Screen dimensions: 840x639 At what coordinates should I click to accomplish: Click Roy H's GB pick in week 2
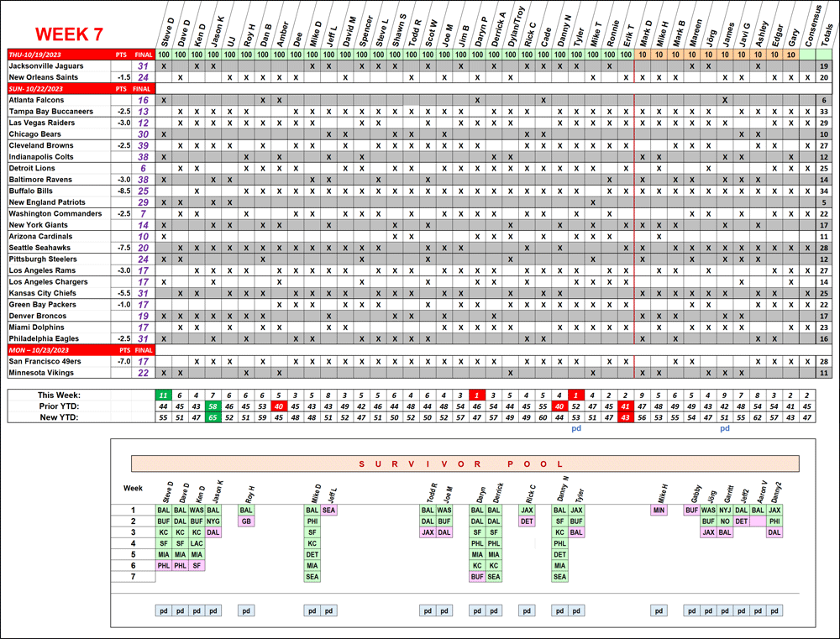(x=246, y=521)
